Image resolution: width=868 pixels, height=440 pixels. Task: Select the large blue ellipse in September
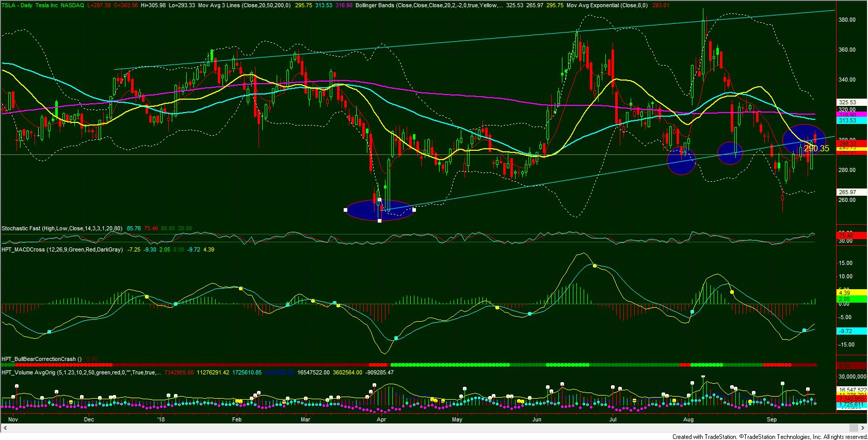point(804,139)
